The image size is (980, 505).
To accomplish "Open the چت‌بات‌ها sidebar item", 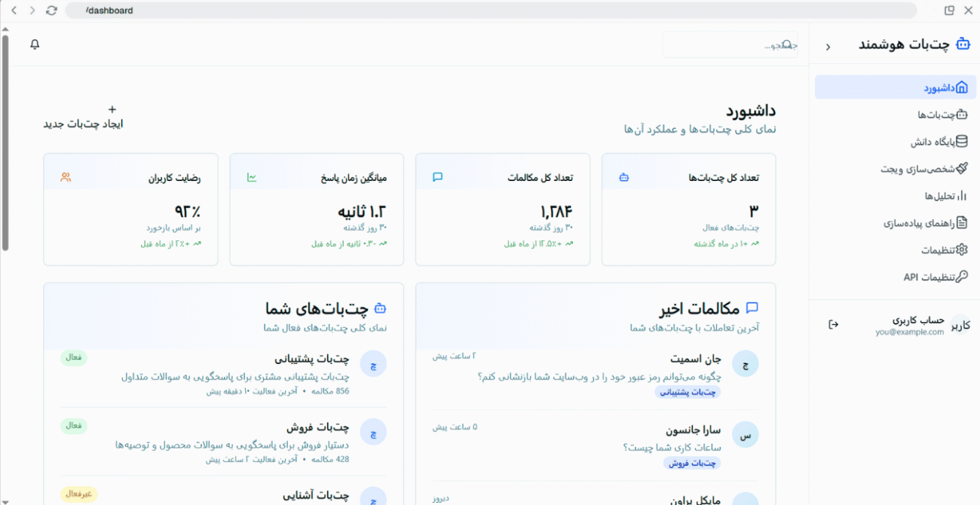I will 942,115.
